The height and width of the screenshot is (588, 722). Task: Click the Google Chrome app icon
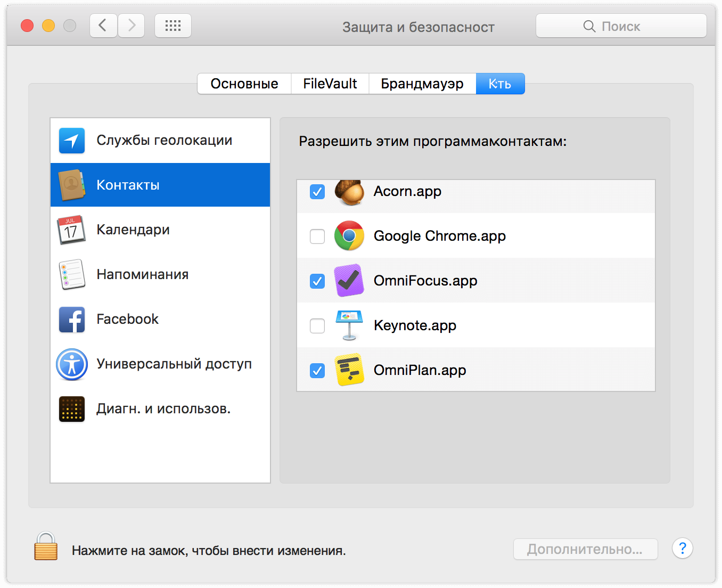click(x=349, y=236)
